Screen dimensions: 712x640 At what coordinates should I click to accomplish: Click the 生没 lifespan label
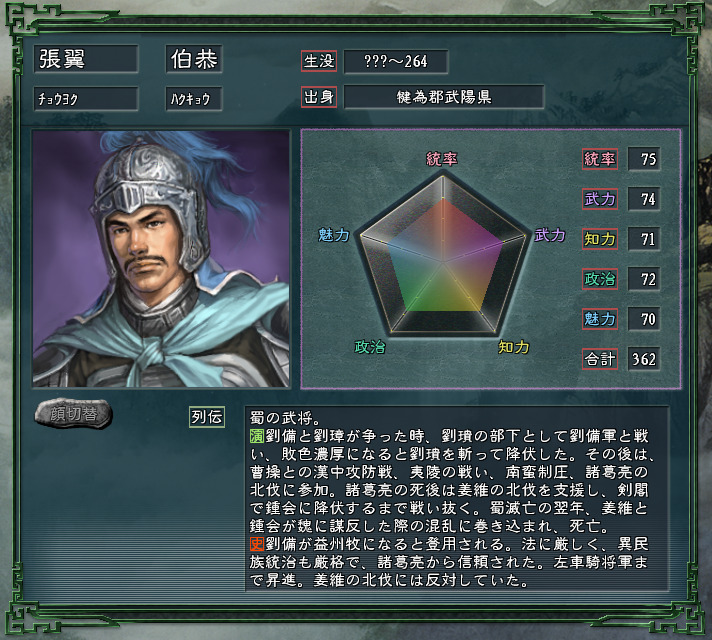(x=319, y=61)
